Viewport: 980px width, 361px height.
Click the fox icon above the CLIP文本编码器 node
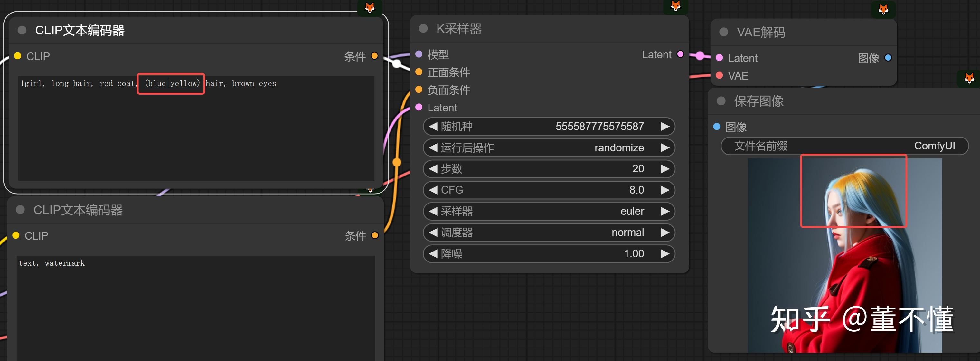point(369,7)
